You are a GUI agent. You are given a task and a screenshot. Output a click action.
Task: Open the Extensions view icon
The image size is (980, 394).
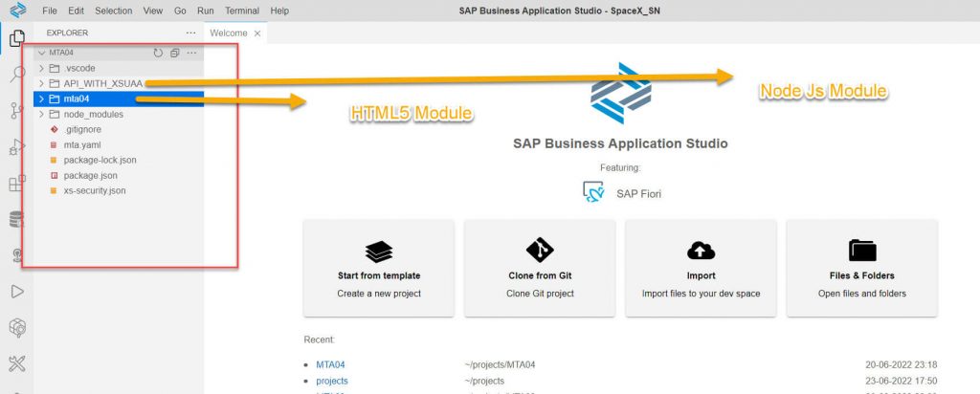pos(17,184)
